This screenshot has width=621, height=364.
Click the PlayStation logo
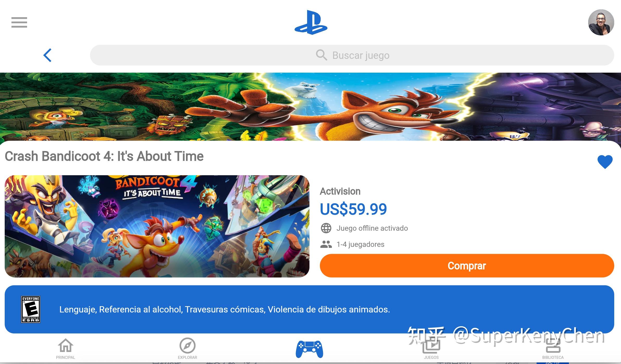click(x=311, y=22)
